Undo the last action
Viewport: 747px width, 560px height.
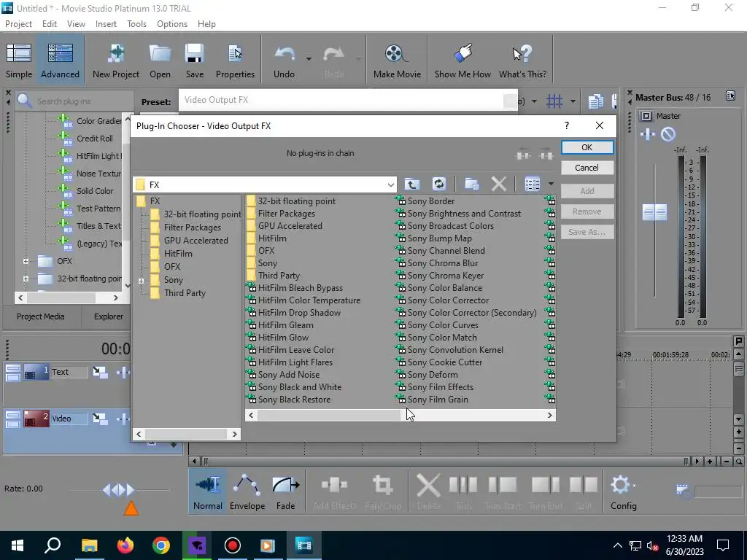284,61
